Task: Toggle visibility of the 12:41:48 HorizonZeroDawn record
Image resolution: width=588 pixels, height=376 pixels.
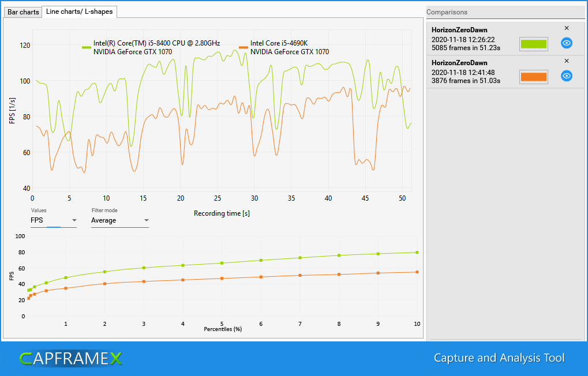Action: (566, 76)
